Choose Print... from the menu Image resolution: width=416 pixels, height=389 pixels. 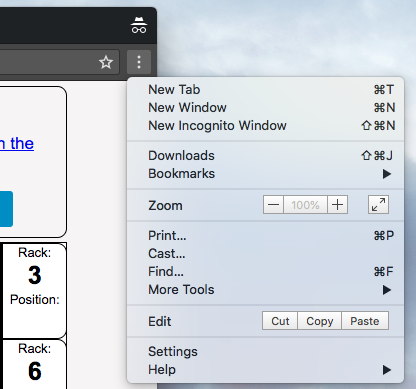point(266,236)
